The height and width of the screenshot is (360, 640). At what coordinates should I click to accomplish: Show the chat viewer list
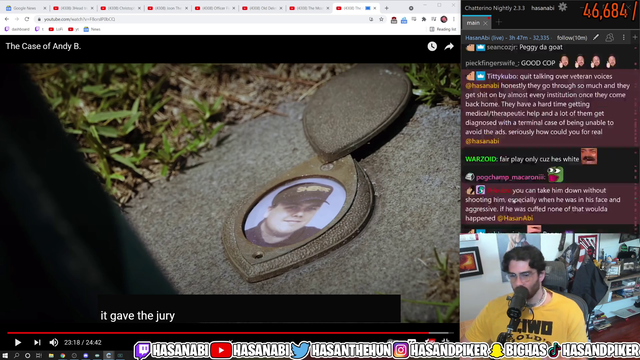[609, 38]
